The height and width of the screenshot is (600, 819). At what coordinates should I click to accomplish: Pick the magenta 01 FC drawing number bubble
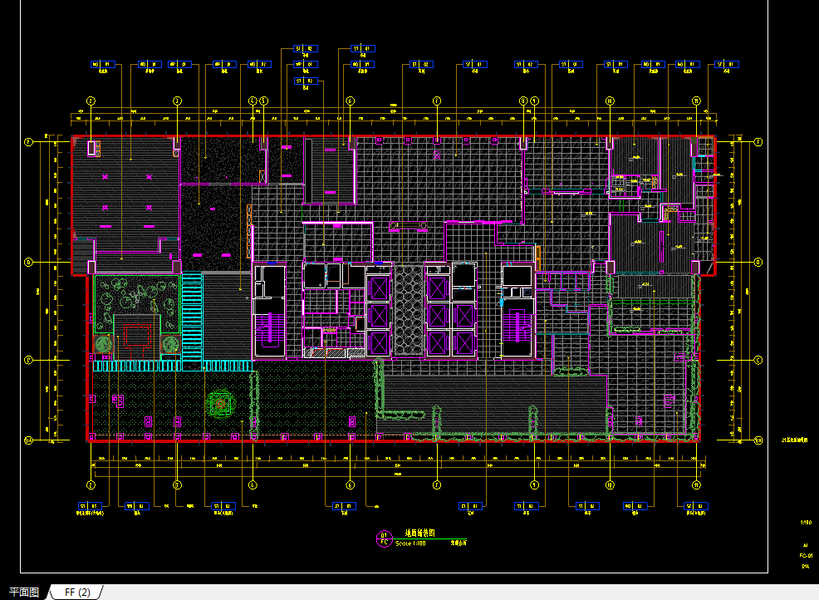pos(384,538)
